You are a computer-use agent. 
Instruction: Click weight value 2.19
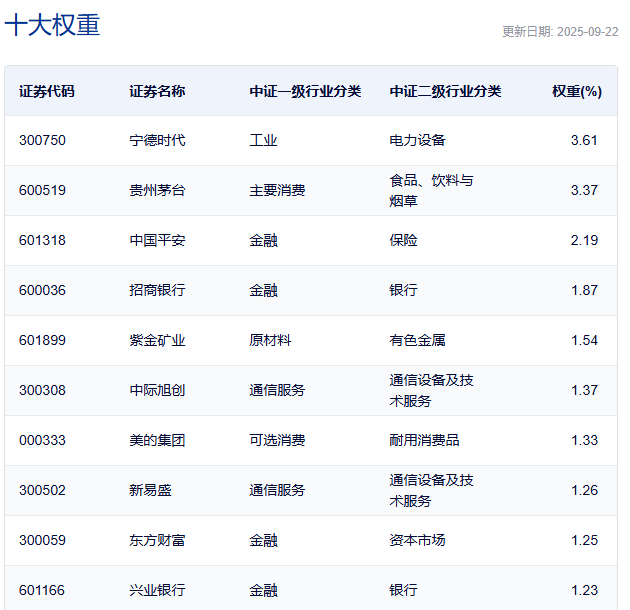tap(584, 240)
